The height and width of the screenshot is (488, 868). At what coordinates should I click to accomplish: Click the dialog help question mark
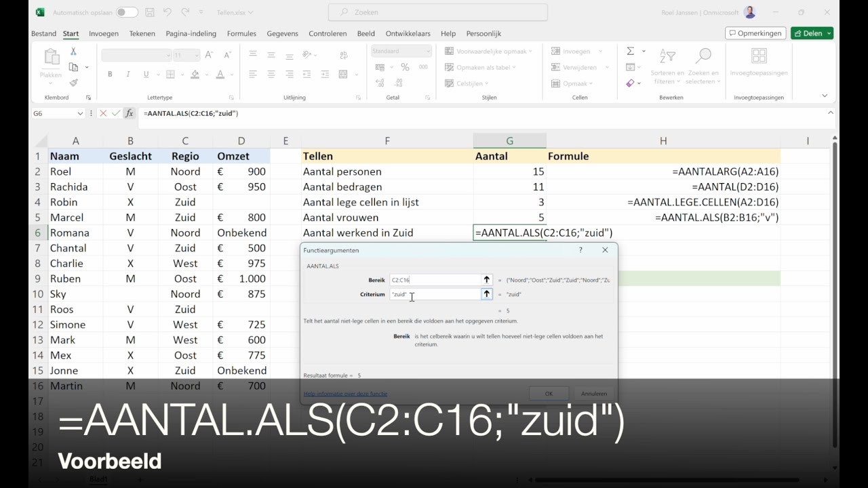(580, 250)
